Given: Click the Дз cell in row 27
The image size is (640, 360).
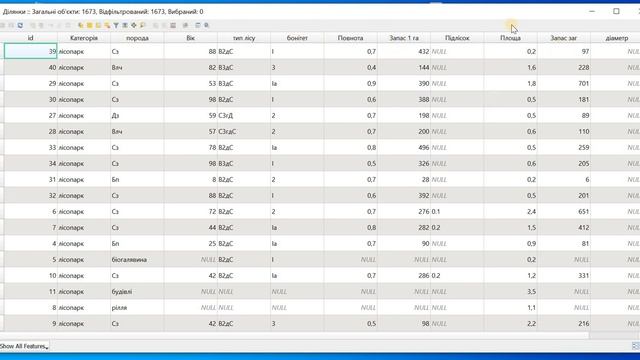Looking at the screenshot, I should click(x=137, y=116).
